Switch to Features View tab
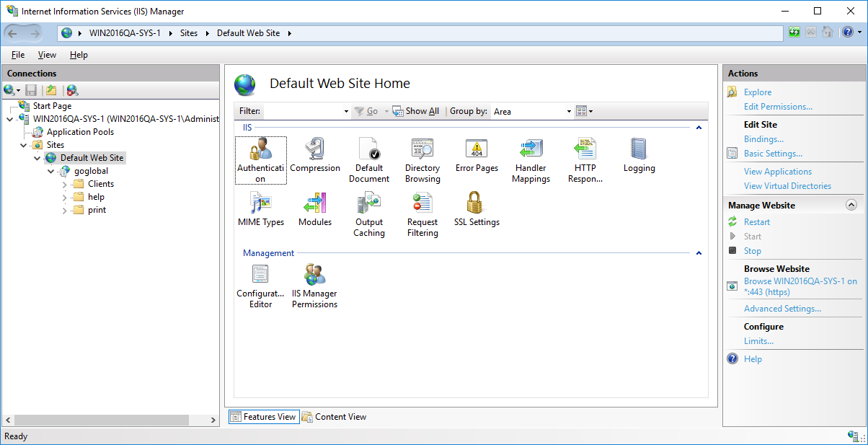868x445 pixels. point(263,417)
